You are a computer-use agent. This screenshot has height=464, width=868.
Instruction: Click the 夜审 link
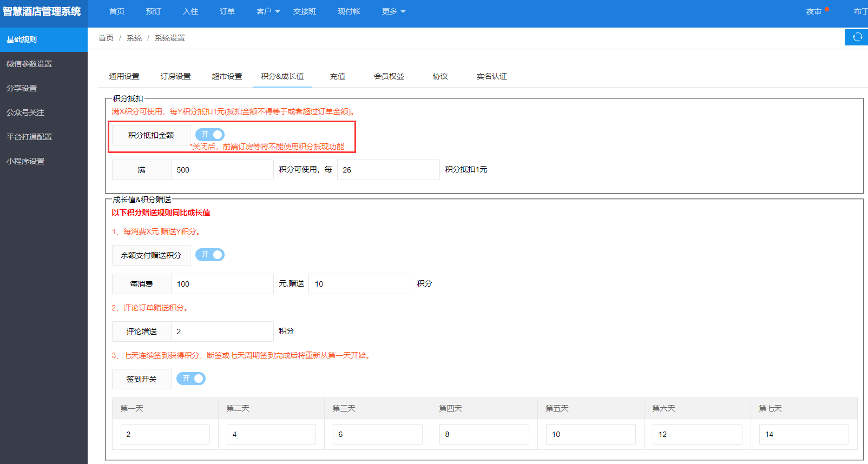pyautogui.click(x=814, y=11)
